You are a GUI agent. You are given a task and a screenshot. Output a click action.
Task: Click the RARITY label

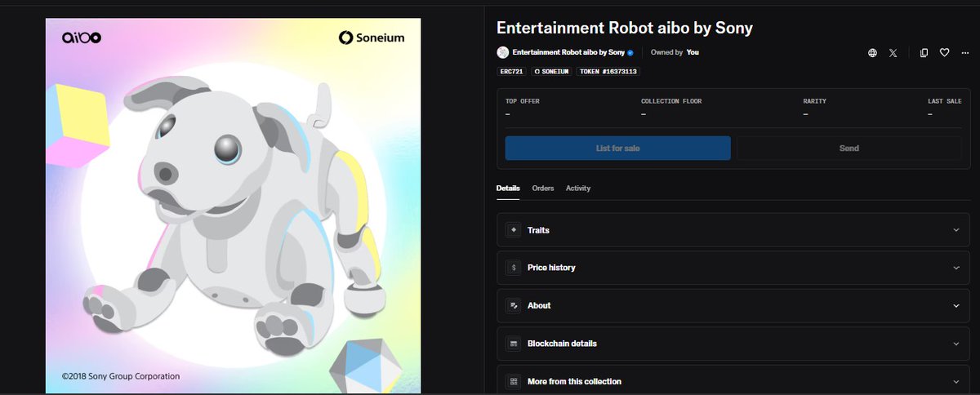click(815, 101)
